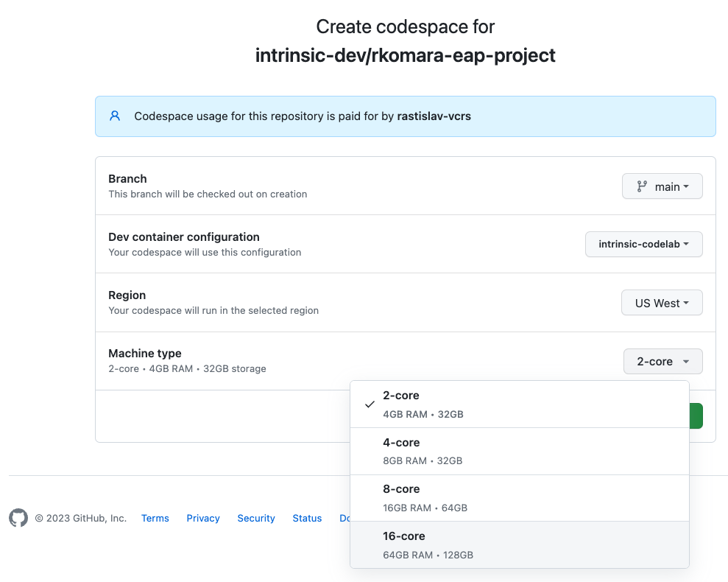This screenshot has height=582, width=728.
Task: Visit the Status footer link
Action: click(x=307, y=518)
